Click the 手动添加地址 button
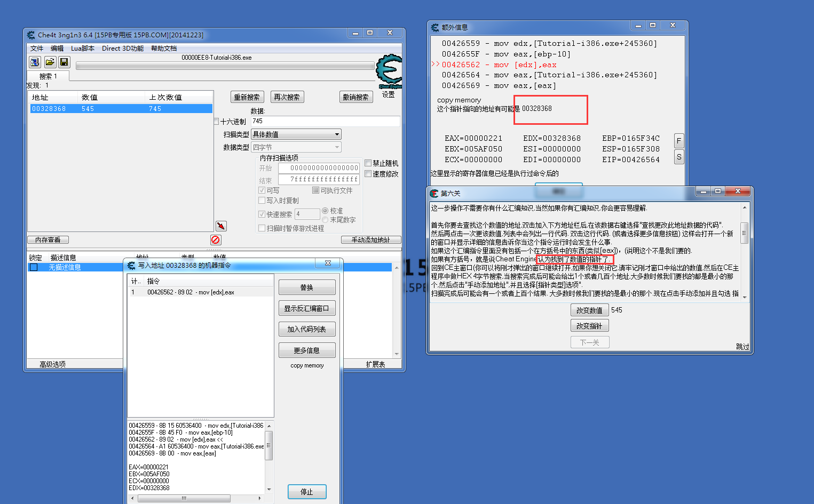Screen dimensions: 814x504 coord(371,240)
